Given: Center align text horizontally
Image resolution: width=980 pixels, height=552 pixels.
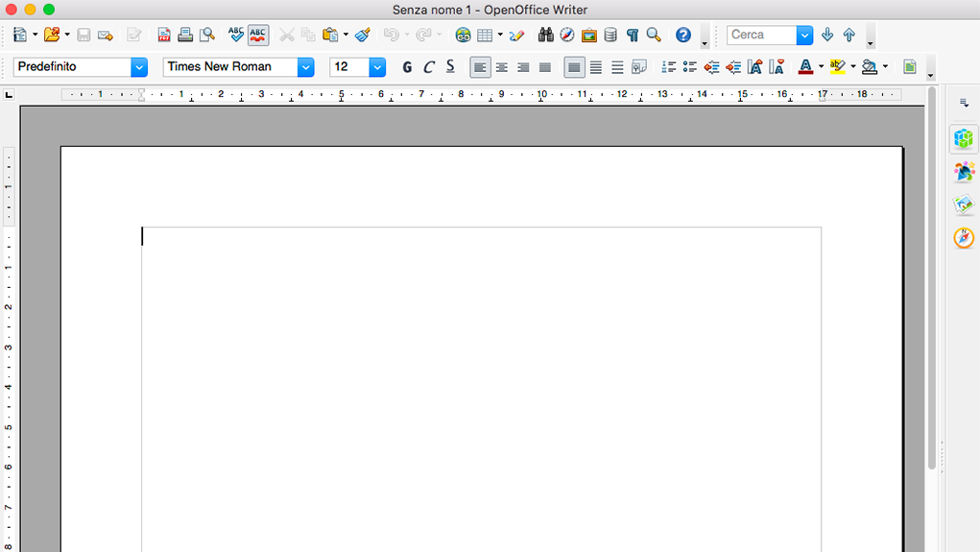Looking at the screenshot, I should coord(502,67).
